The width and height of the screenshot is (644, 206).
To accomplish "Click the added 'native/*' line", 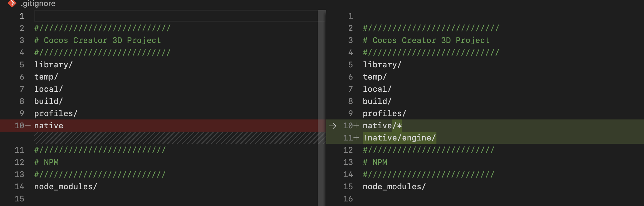I will pyautogui.click(x=382, y=126).
